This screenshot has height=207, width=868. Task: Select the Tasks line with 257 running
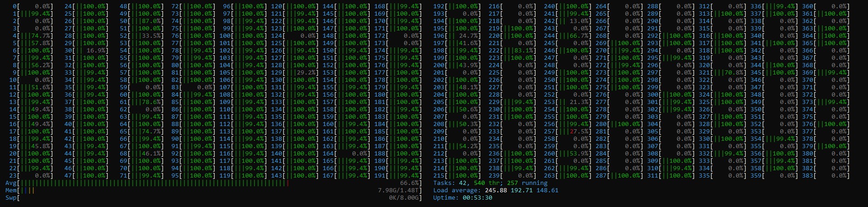click(x=490, y=183)
